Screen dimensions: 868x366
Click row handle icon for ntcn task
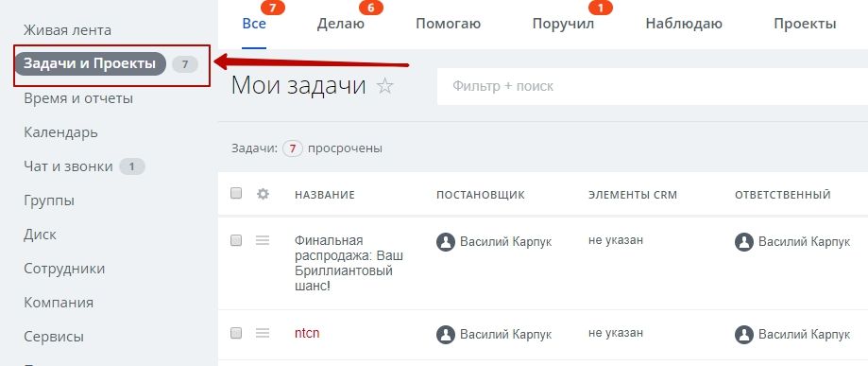pyautogui.click(x=263, y=333)
